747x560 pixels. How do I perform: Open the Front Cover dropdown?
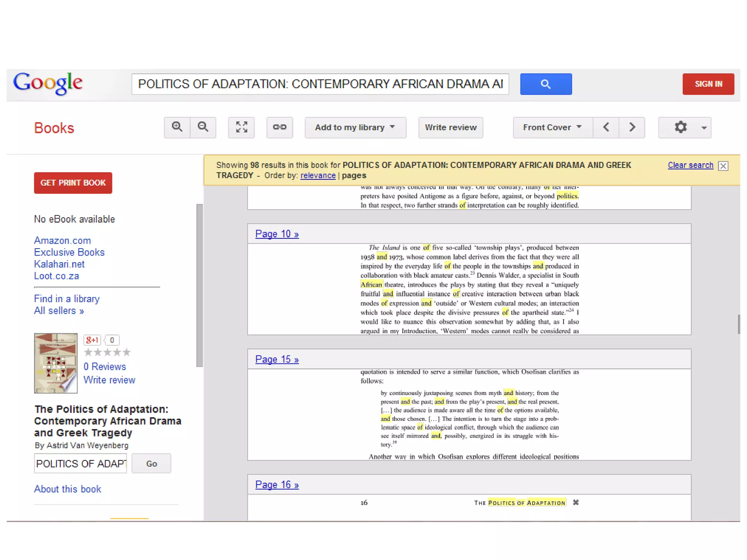click(552, 127)
